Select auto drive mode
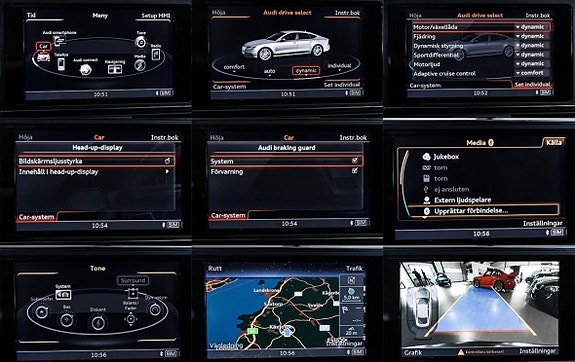Viewport: 575px width, 362px height. tap(270, 71)
